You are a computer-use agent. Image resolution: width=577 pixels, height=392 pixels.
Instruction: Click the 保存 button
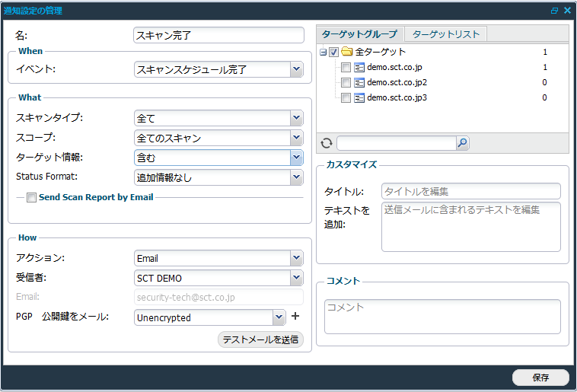[540, 378]
